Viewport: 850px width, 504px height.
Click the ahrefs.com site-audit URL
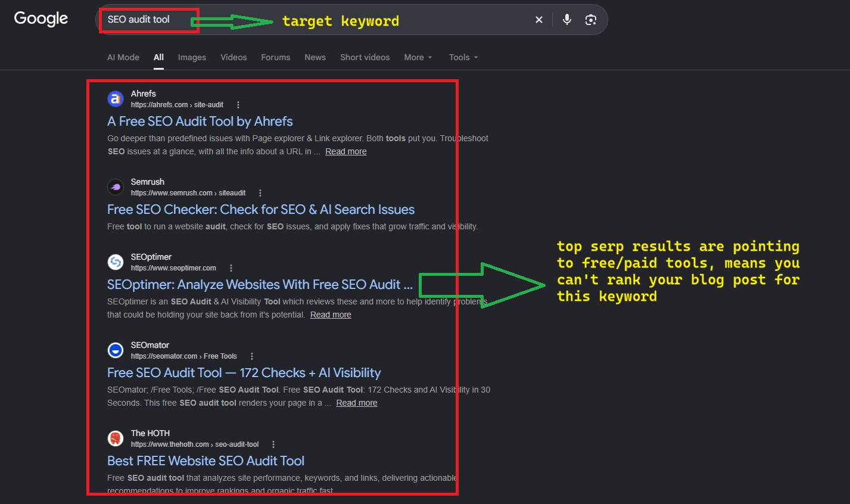pos(177,105)
